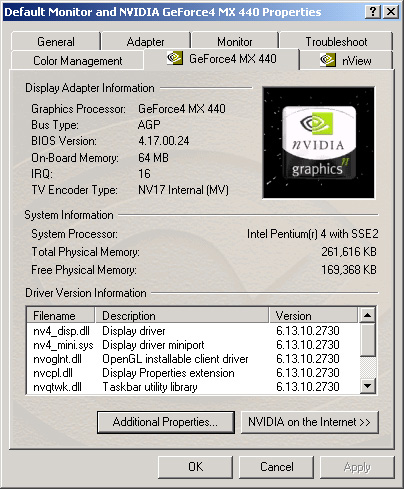Viewport: 404px width, 489px height.
Task: Open the Adapter tab
Action: point(145,42)
